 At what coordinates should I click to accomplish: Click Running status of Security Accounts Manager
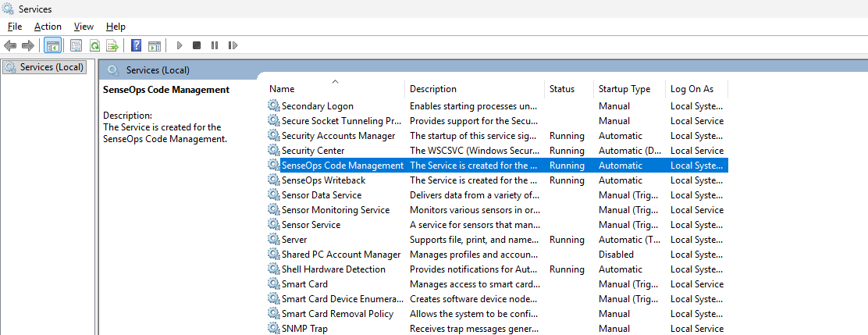567,136
